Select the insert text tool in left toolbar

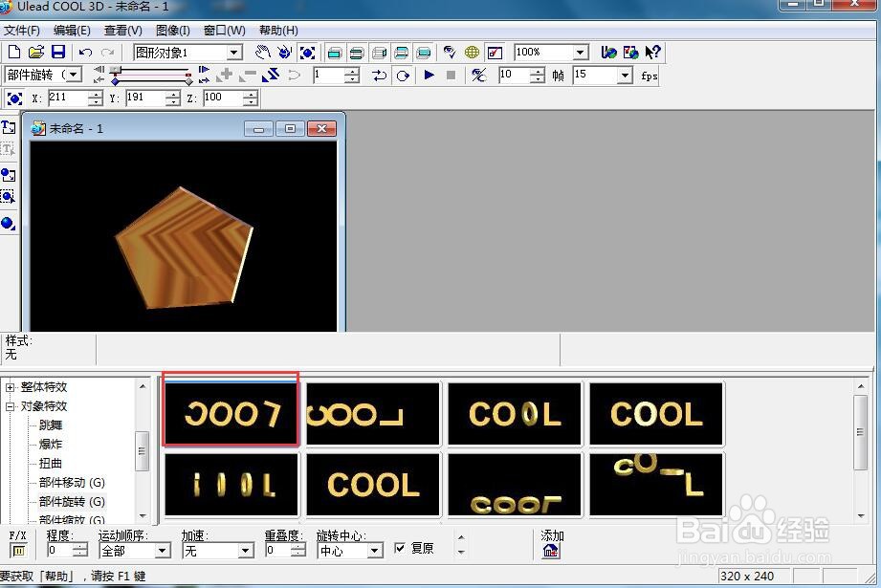(9, 127)
